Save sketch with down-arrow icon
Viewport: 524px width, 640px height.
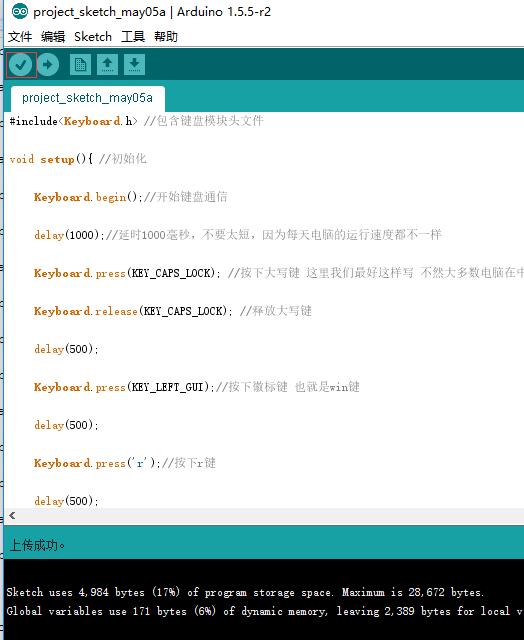134,64
